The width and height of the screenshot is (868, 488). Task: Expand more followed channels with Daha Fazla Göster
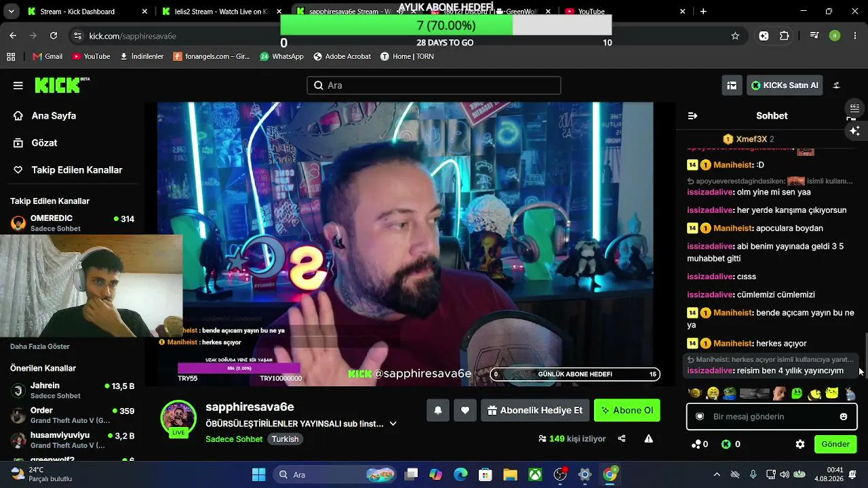pos(40,346)
